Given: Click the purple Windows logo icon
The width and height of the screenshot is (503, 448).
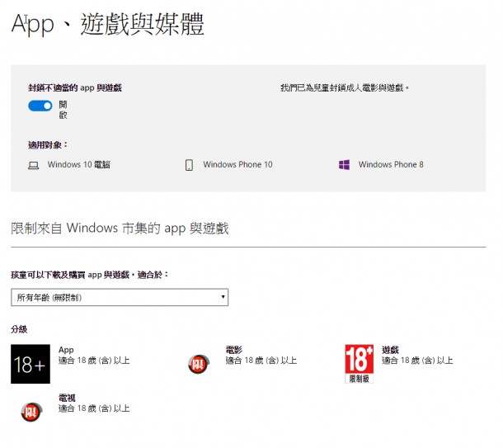Looking at the screenshot, I should coord(344,165).
